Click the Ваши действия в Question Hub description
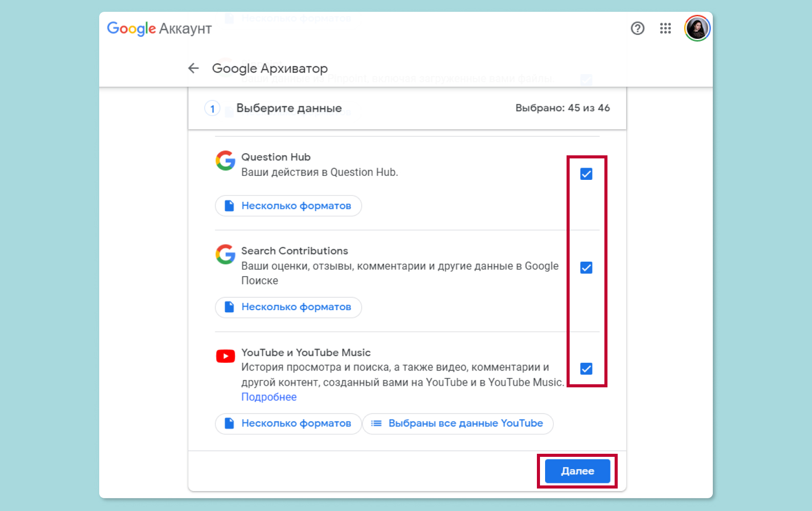The width and height of the screenshot is (812, 511). [x=320, y=172]
